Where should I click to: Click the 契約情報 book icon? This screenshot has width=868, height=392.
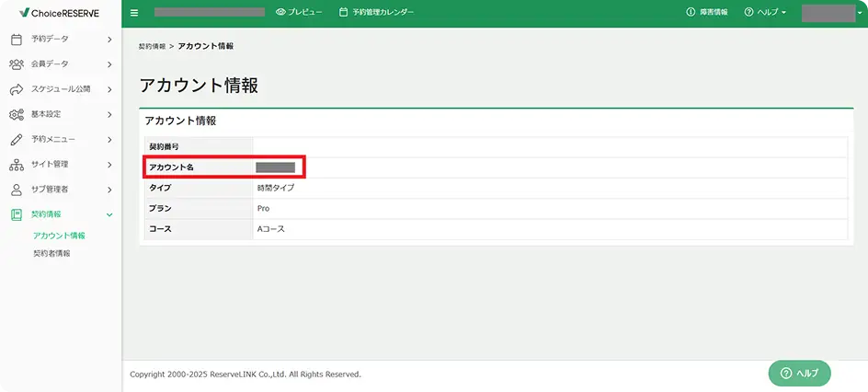coord(17,214)
